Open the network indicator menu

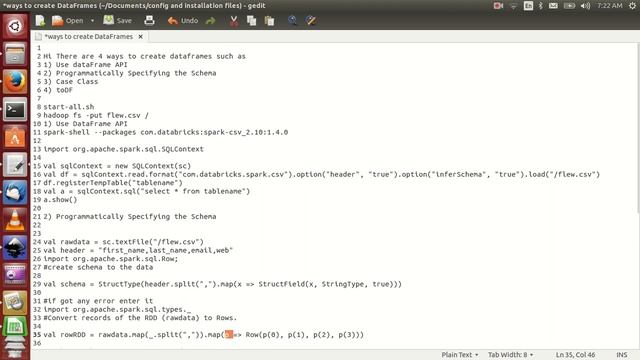pos(513,6)
